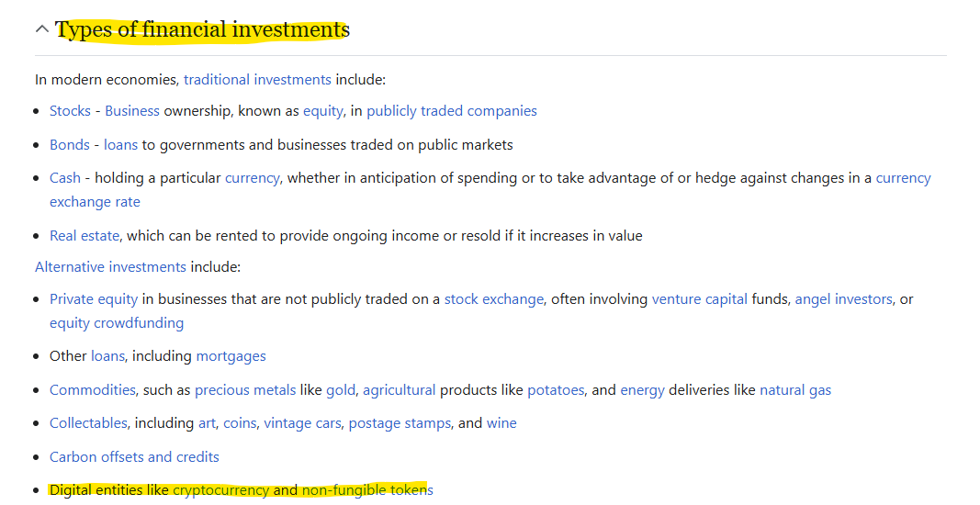Open the mortgages link
Screen dimensions: 980x505
coord(231,355)
